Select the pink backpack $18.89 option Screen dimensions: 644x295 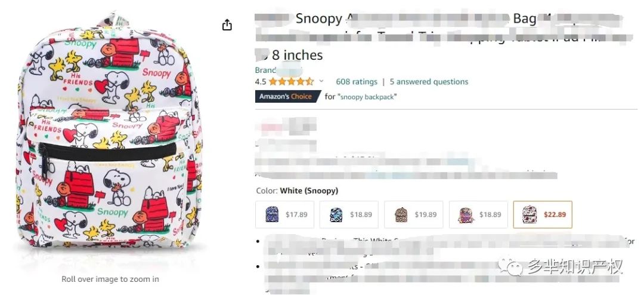(478, 214)
